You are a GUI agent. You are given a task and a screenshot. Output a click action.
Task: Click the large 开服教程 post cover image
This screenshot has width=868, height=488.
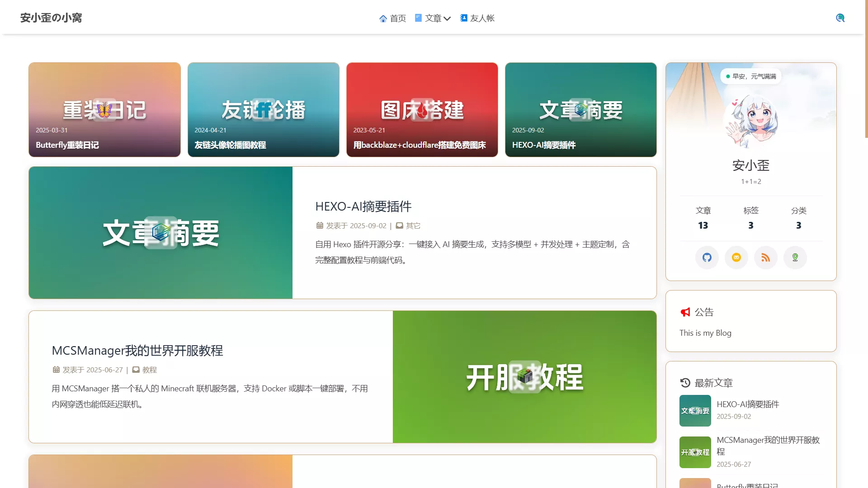(x=524, y=377)
